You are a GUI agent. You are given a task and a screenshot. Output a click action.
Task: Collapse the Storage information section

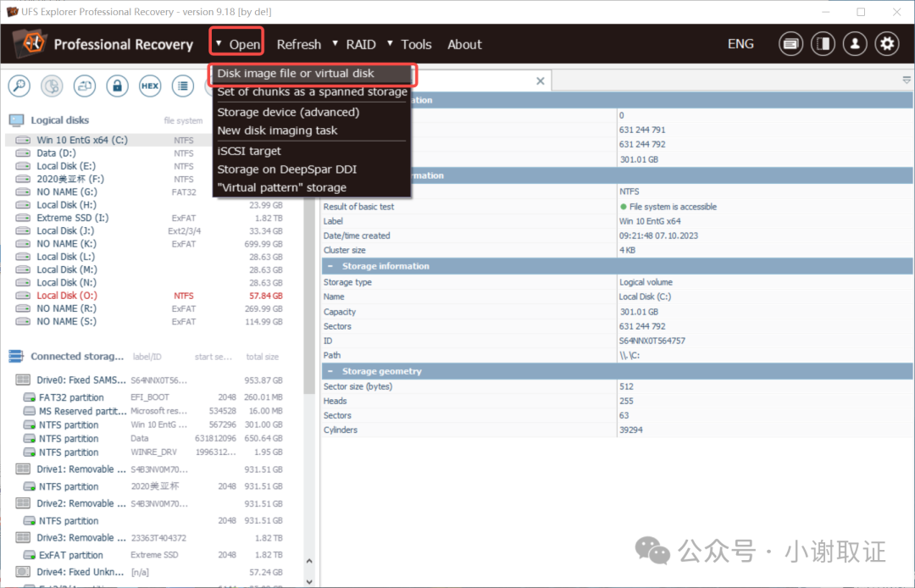tap(330, 266)
